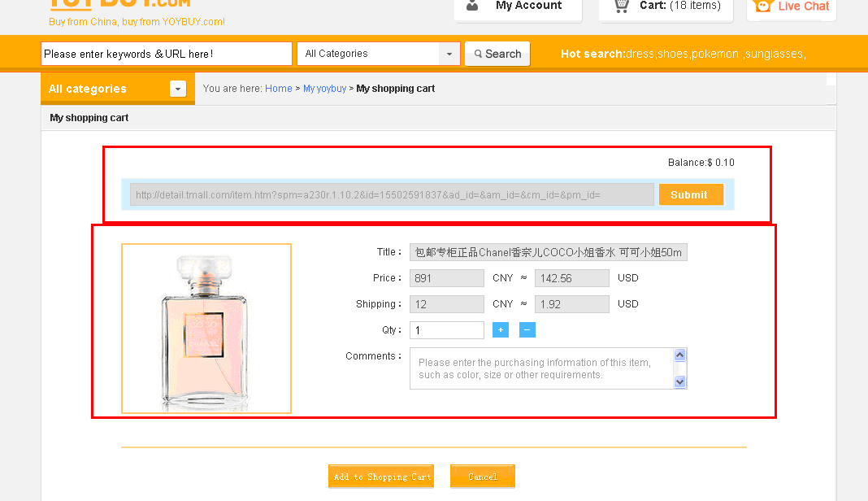Decrease quantity with the minus button
This screenshot has width=868, height=501.
pyautogui.click(x=527, y=329)
